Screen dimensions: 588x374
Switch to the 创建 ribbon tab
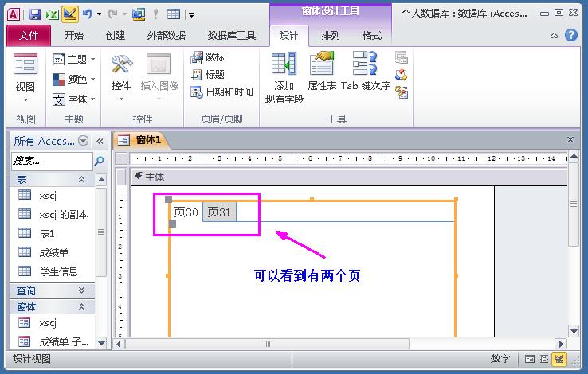pyautogui.click(x=115, y=36)
